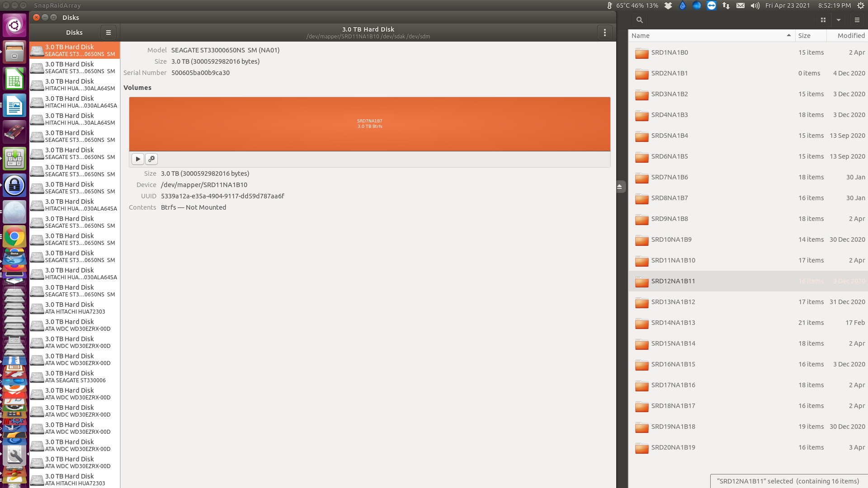Open the file manager hamburger menu
This screenshot has width=868, height=488.
[857, 20]
